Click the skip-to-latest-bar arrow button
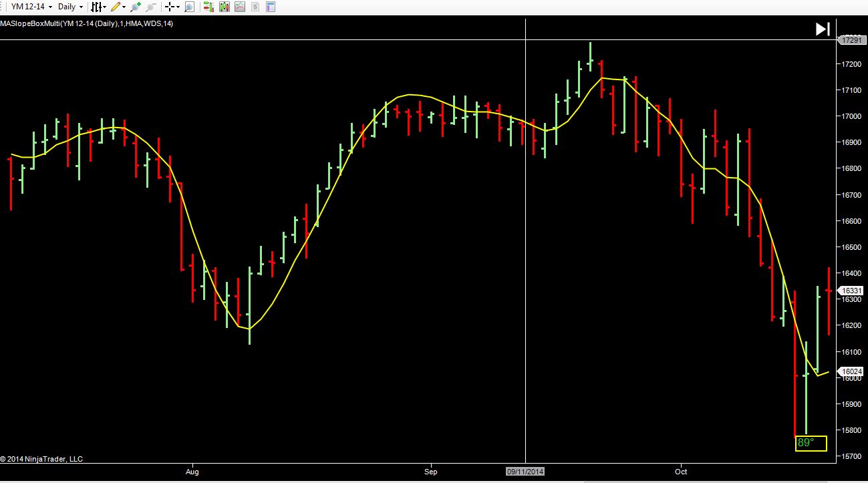The image size is (868, 483). (x=823, y=29)
